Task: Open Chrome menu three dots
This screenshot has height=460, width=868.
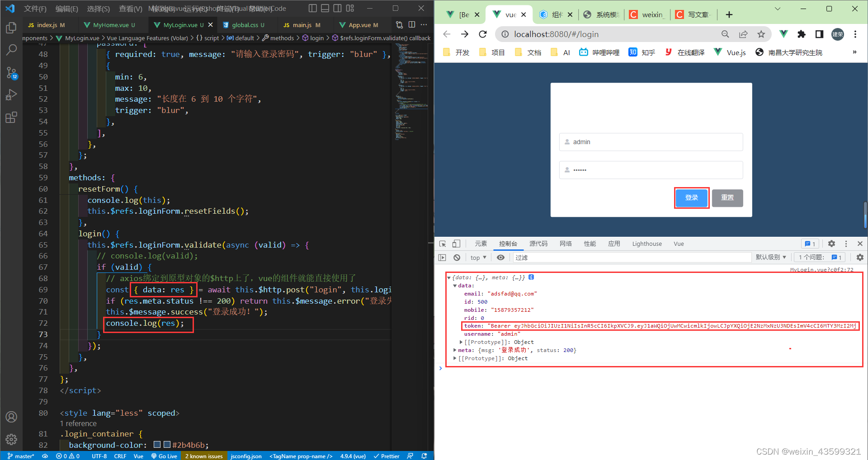Action: point(855,34)
